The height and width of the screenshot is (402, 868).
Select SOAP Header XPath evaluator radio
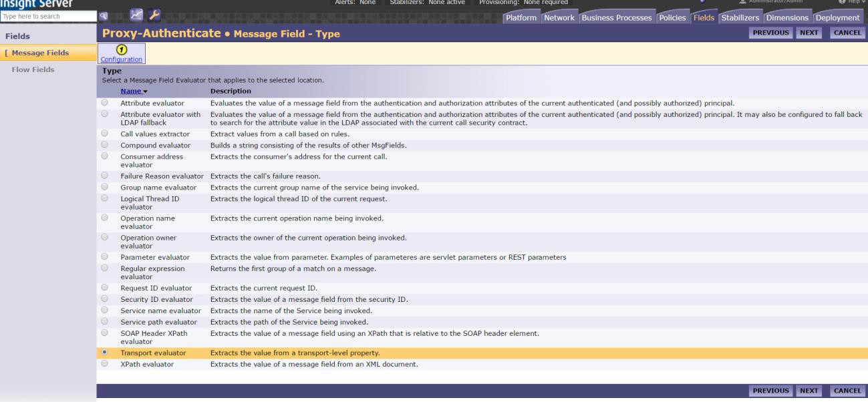[x=104, y=332]
